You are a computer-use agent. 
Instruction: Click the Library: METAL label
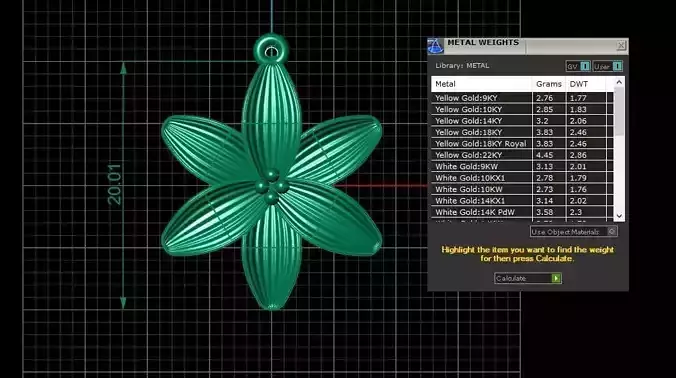tap(462, 66)
